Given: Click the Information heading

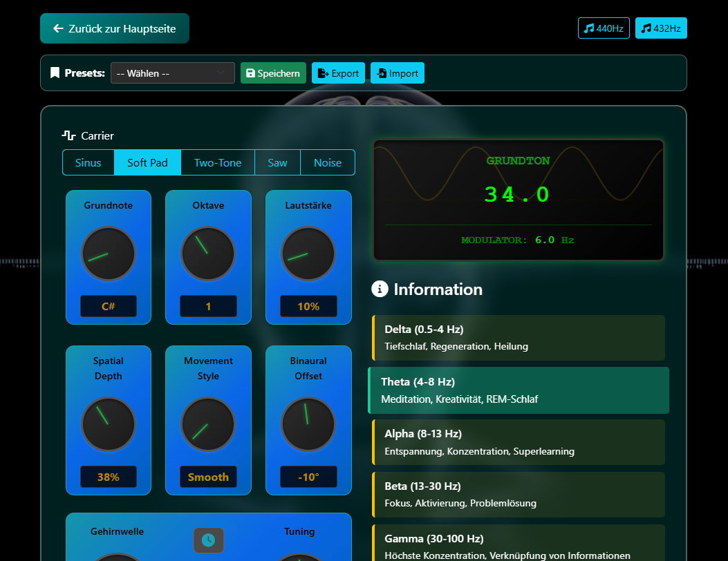Looking at the screenshot, I should [x=438, y=289].
